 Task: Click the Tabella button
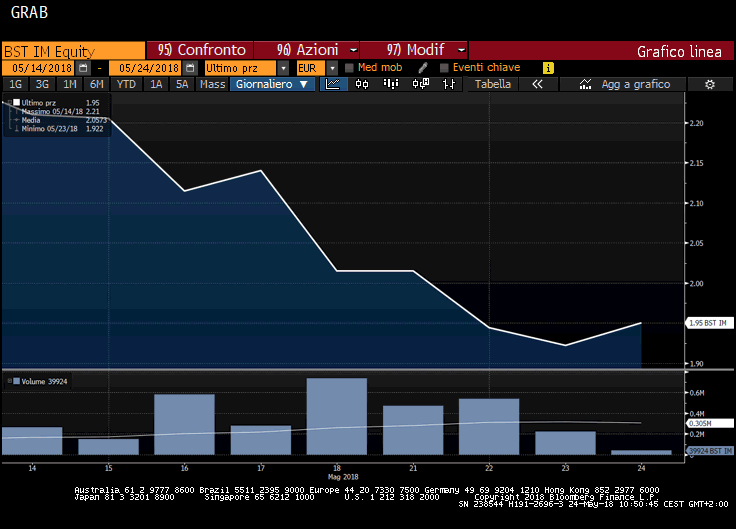pos(493,85)
